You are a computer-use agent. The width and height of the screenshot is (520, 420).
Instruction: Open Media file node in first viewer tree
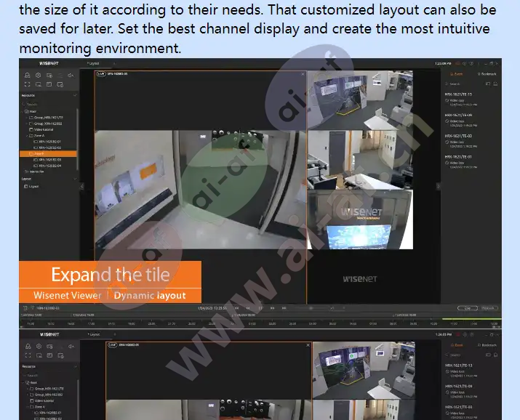[34, 171]
